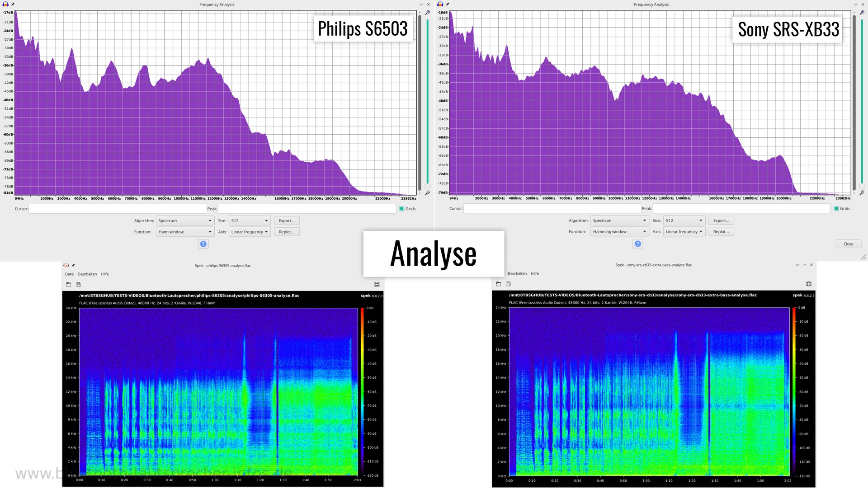Screen dimensions: 868x488
Task: Click the Close button in the Sony analysis window
Action: click(849, 244)
